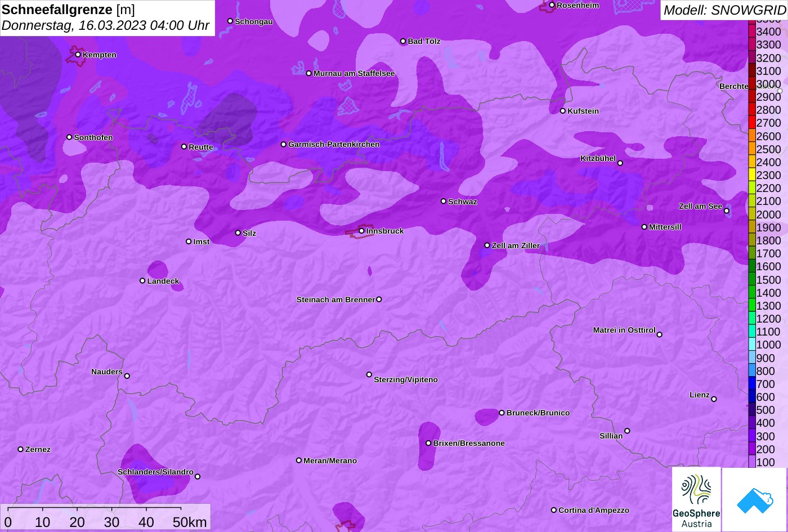Click the Garmisch-Partenkirchen marker dot
Viewport: 788px width, 532px height.
pos(284,144)
